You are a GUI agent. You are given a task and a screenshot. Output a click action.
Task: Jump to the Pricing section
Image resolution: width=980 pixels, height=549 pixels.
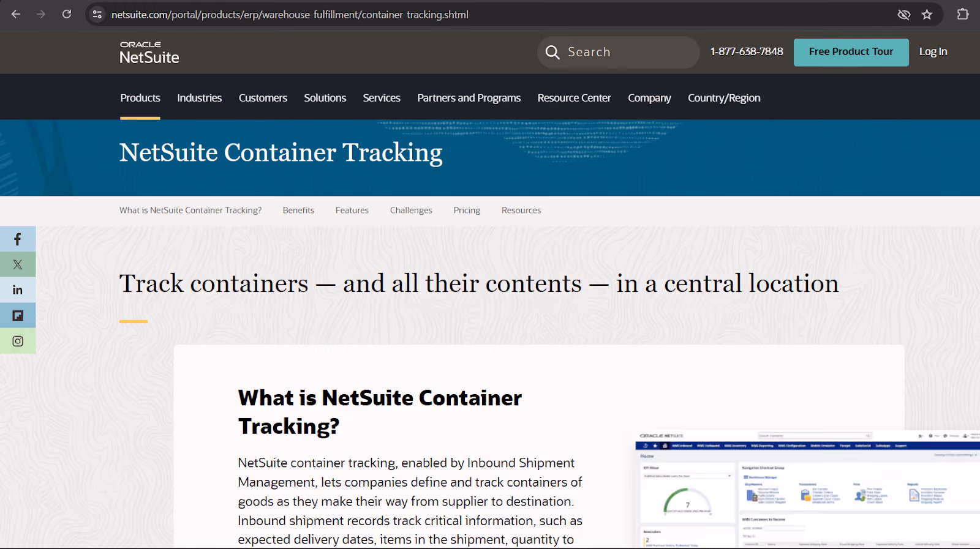pos(467,210)
